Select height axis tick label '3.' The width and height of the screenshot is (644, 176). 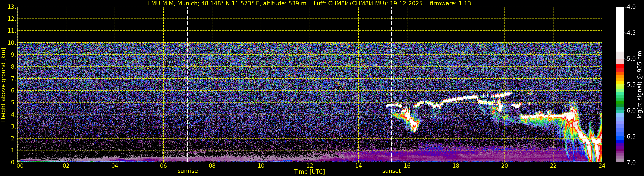click(13, 126)
